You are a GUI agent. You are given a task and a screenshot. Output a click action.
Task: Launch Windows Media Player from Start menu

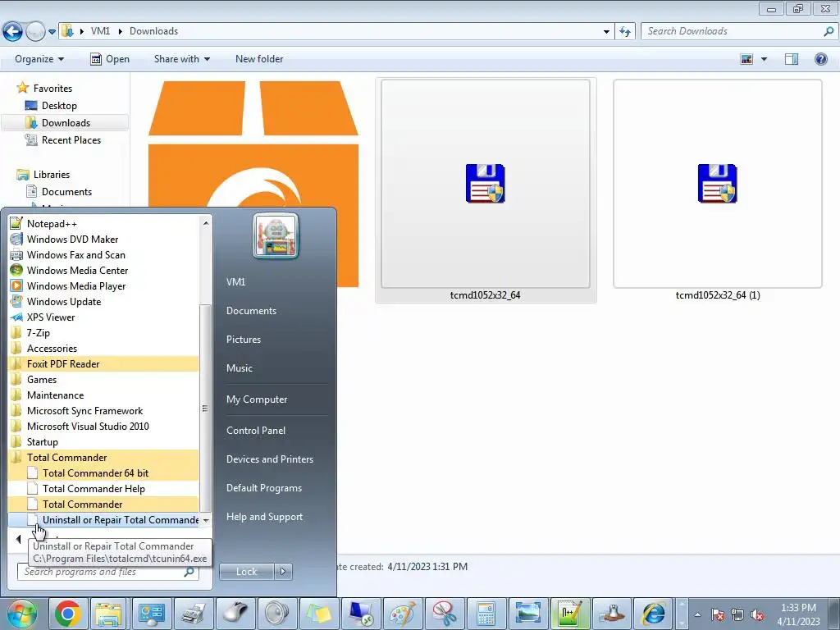103,285
